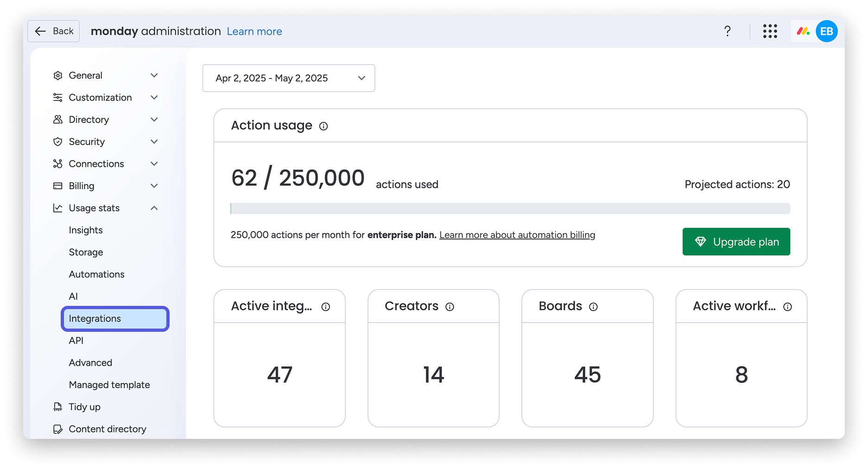
Task: Collapse the Usage stats section chevron
Action: (154, 208)
